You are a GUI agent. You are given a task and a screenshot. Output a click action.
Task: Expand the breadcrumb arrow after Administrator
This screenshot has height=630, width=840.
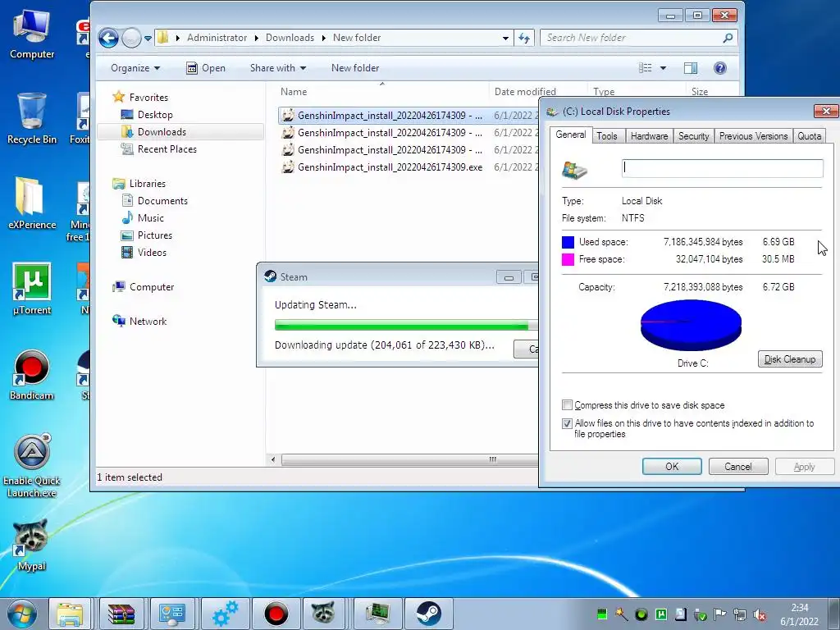click(257, 38)
